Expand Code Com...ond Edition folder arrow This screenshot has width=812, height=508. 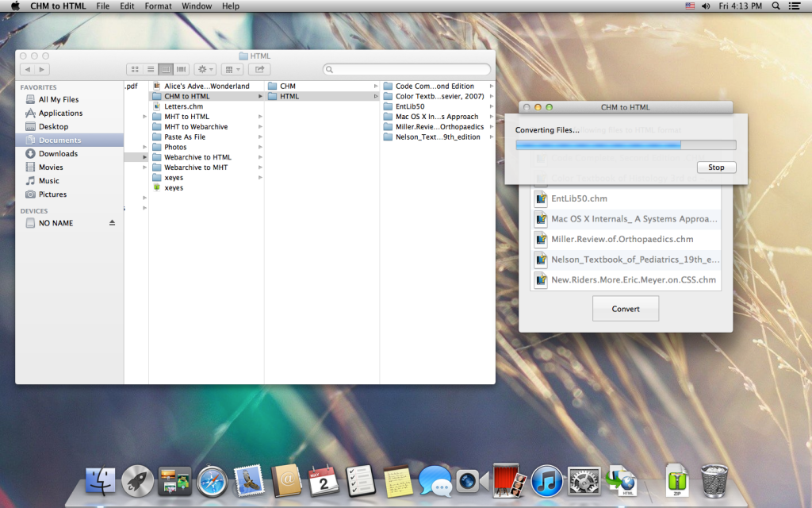pos(491,86)
